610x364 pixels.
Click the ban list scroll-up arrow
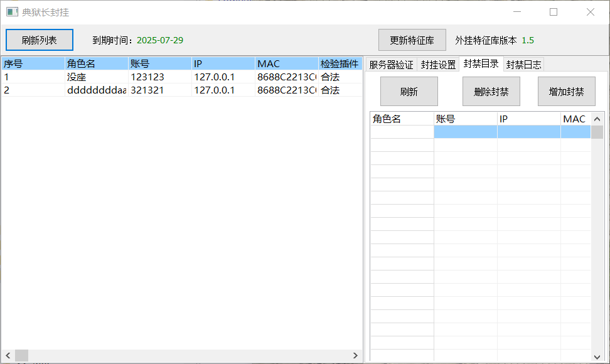click(597, 119)
